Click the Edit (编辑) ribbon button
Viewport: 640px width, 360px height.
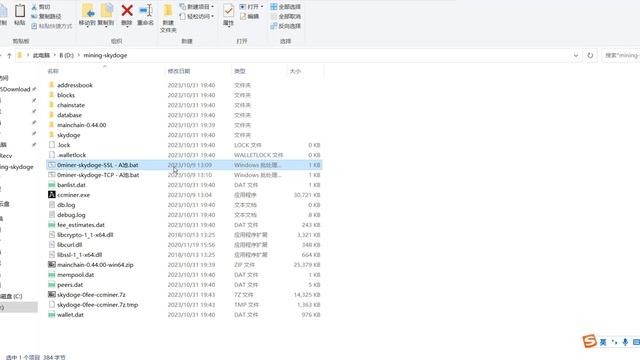pyautogui.click(x=249, y=16)
